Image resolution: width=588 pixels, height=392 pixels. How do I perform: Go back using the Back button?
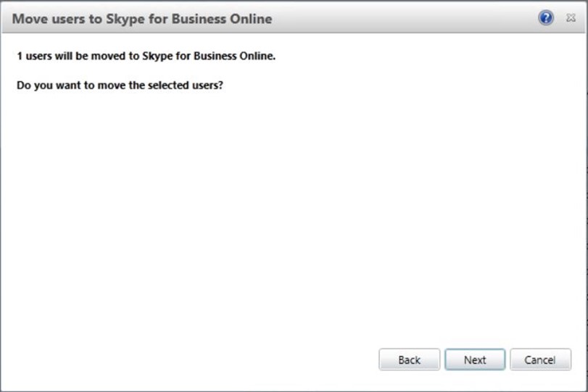click(409, 359)
